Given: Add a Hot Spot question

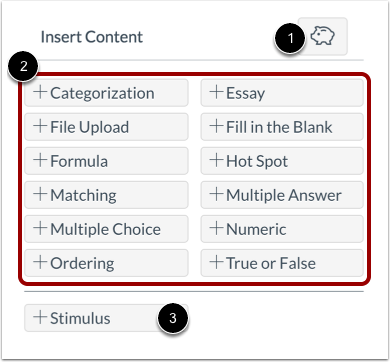Looking at the screenshot, I should click(282, 161).
